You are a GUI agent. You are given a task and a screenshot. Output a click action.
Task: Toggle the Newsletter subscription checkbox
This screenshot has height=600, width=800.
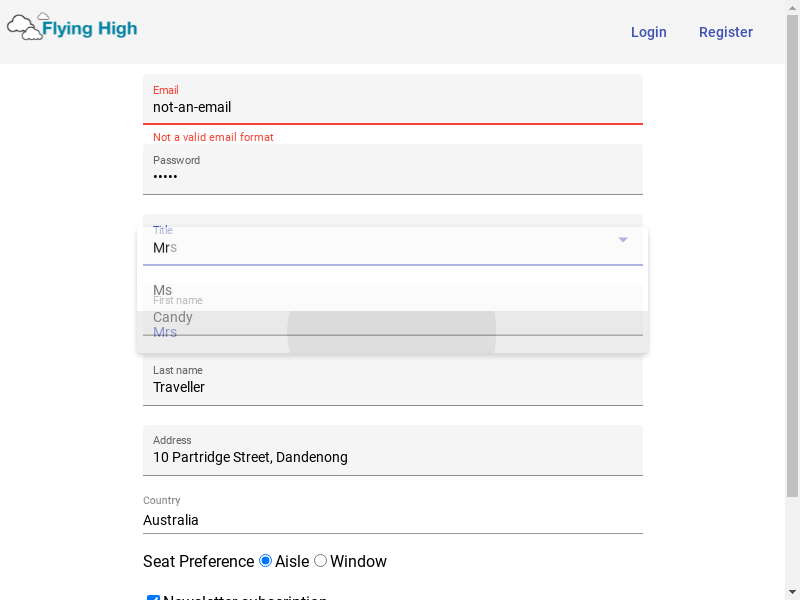tap(153, 598)
